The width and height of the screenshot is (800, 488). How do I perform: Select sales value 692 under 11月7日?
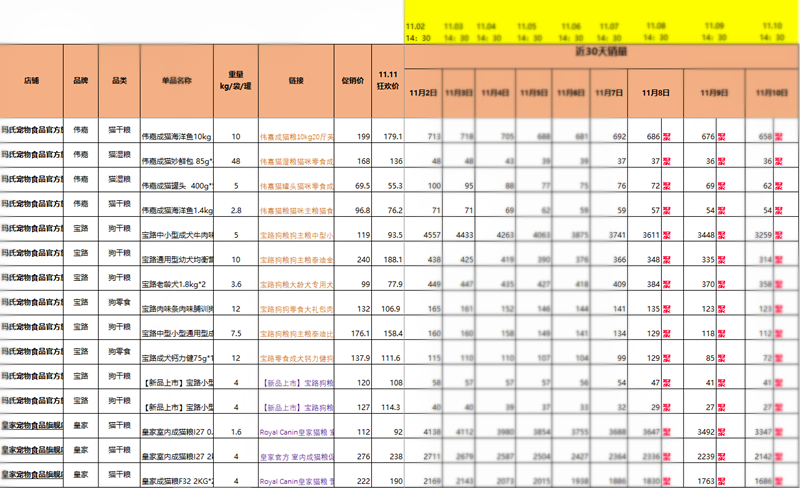(x=609, y=131)
